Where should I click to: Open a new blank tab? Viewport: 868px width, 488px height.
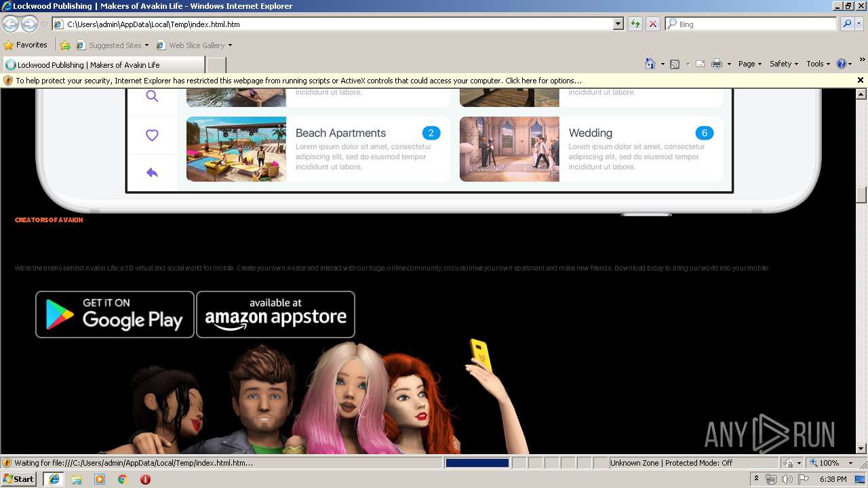[x=216, y=65]
